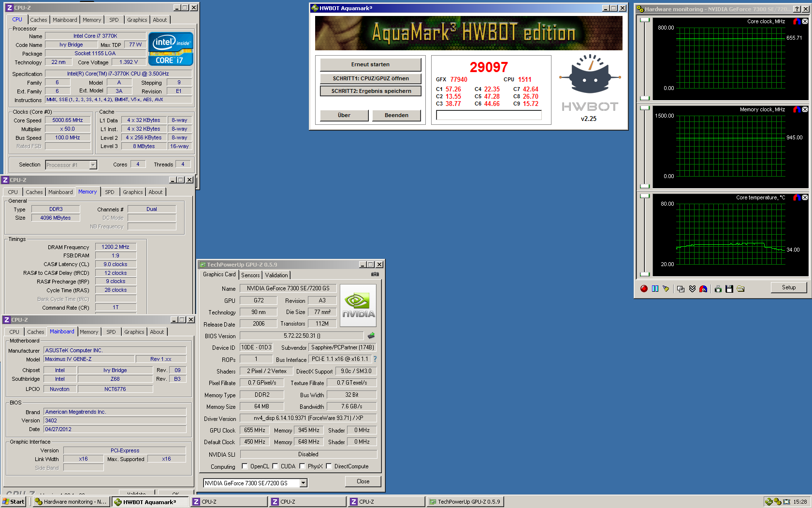Viewport: 812px width, 508px height.
Task: Click the magnet icon on Core clock graph
Action: (797, 21)
